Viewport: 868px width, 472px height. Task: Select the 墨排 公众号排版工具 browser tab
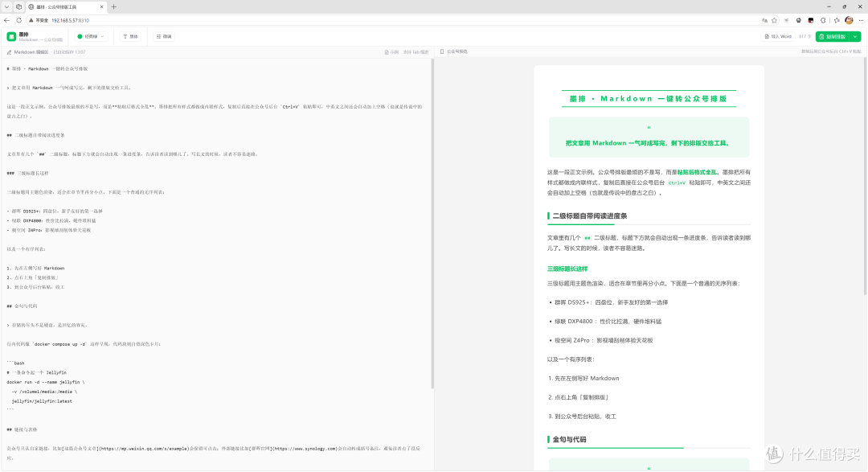(x=65, y=6)
